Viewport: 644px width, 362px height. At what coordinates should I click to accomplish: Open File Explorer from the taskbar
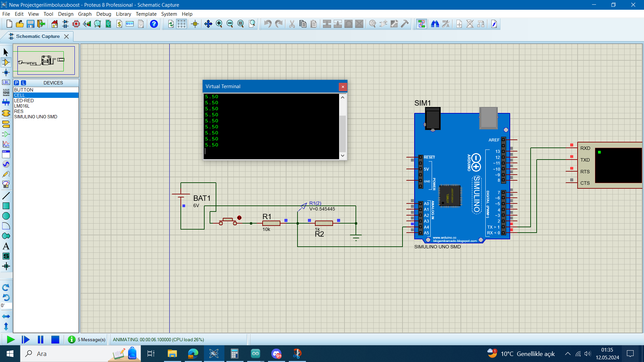click(172, 354)
